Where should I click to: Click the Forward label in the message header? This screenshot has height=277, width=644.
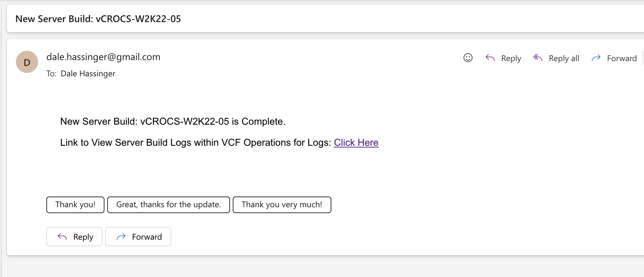pos(622,58)
